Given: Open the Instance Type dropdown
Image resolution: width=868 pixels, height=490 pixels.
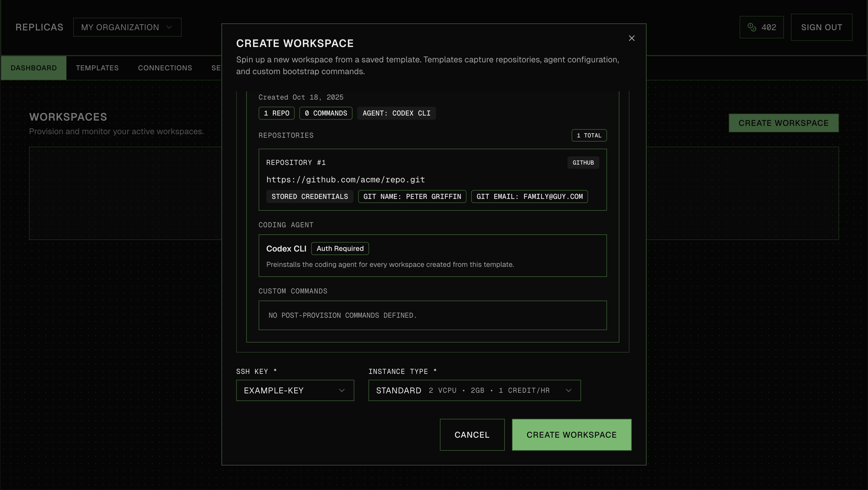Looking at the screenshot, I should (474, 390).
